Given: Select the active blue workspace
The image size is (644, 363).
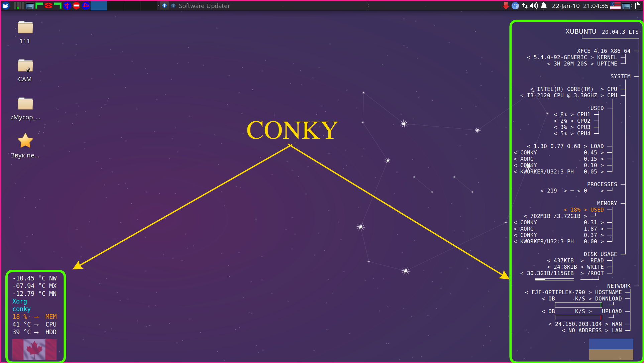Looking at the screenshot, I should tap(99, 6).
